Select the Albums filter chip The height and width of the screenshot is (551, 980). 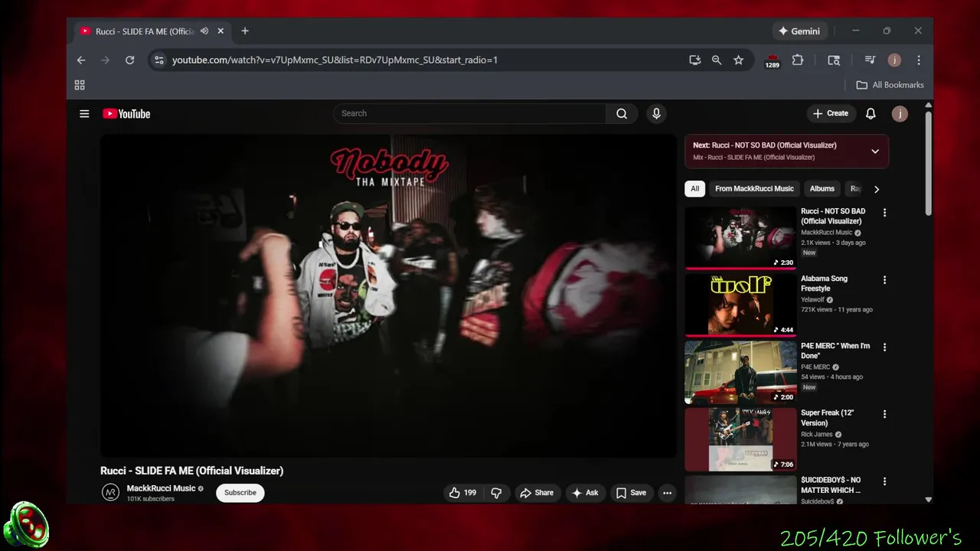pos(822,189)
